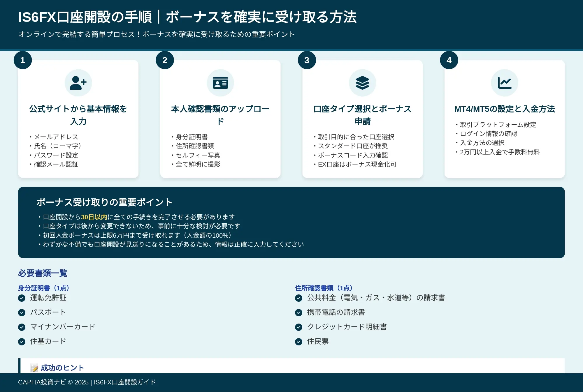
Task: Click bullet 取引目的に合った口座選択
Action: [354, 137]
